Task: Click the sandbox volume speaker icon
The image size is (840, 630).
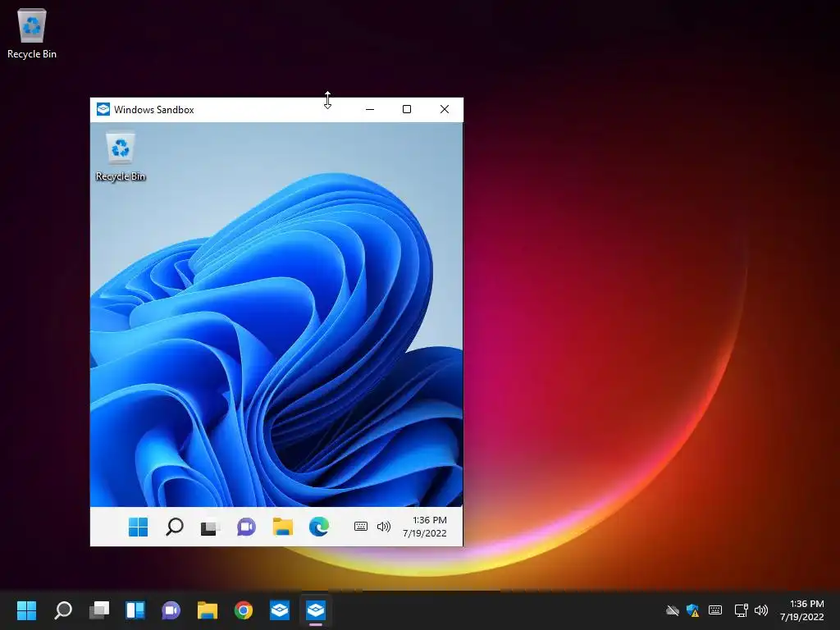Action: tap(384, 527)
